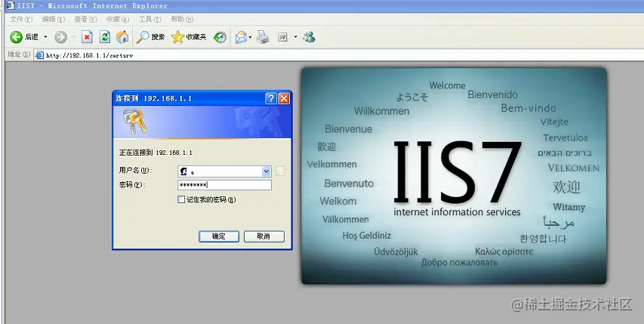Click the Print icon
This screenshot has width=644, height=324.
[263, 37]
